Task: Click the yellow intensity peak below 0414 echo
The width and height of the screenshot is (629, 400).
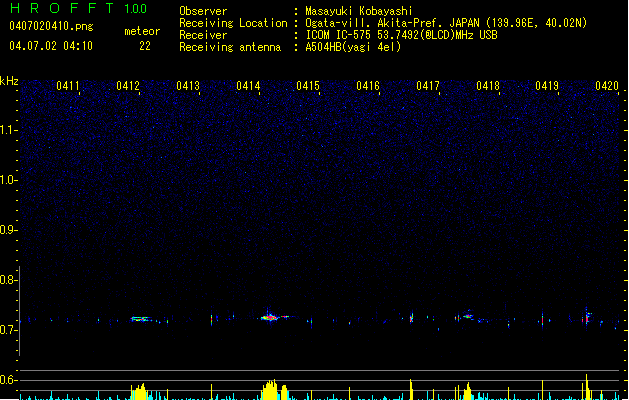Action: click(x=270, y=390)
